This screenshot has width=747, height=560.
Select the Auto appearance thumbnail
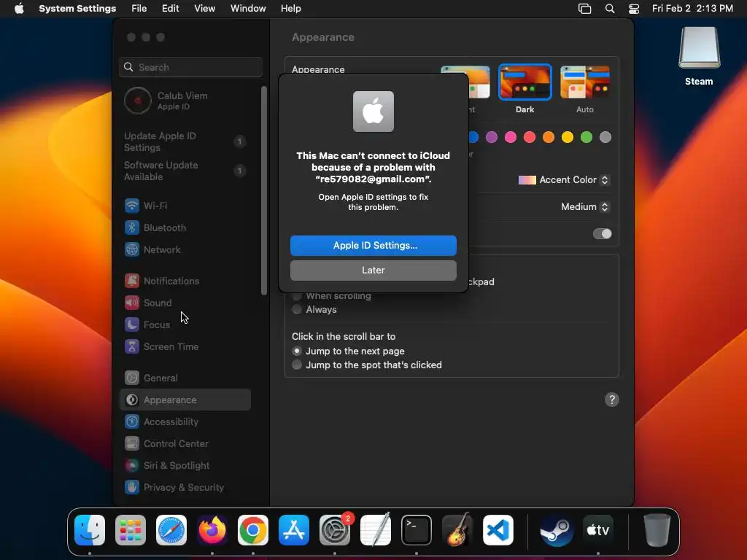(x=585, y=82)
